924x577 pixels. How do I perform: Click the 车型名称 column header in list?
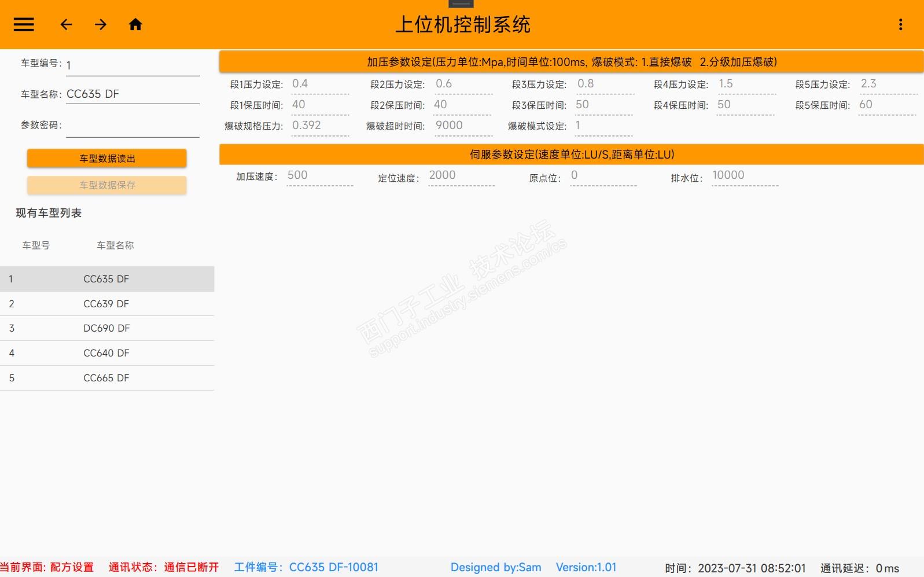pos(115,245)
